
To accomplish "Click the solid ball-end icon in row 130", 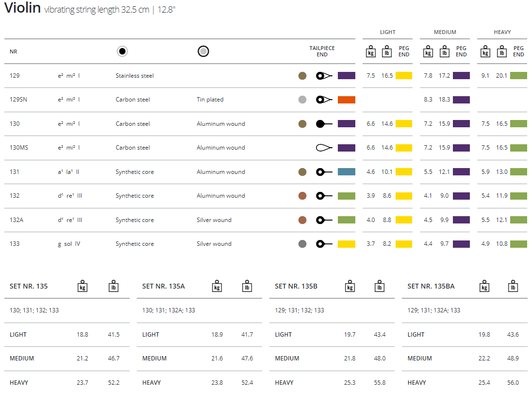I will point(324,124).
